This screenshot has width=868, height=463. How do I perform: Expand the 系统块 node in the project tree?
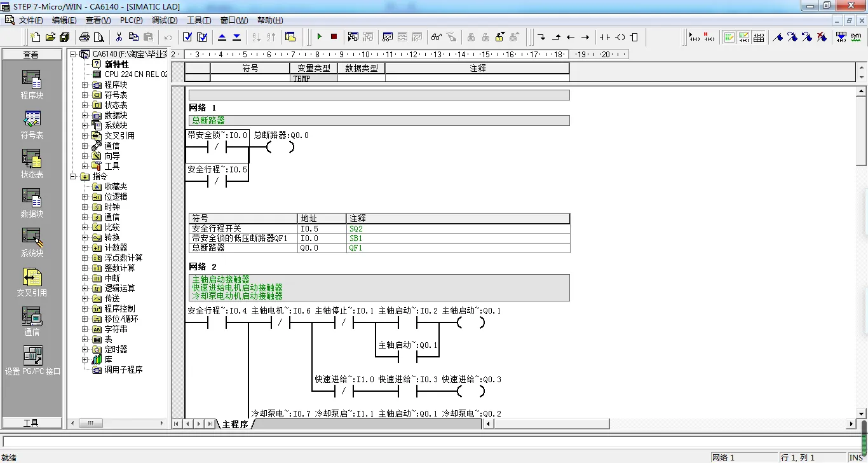click(x=85, y=125)
